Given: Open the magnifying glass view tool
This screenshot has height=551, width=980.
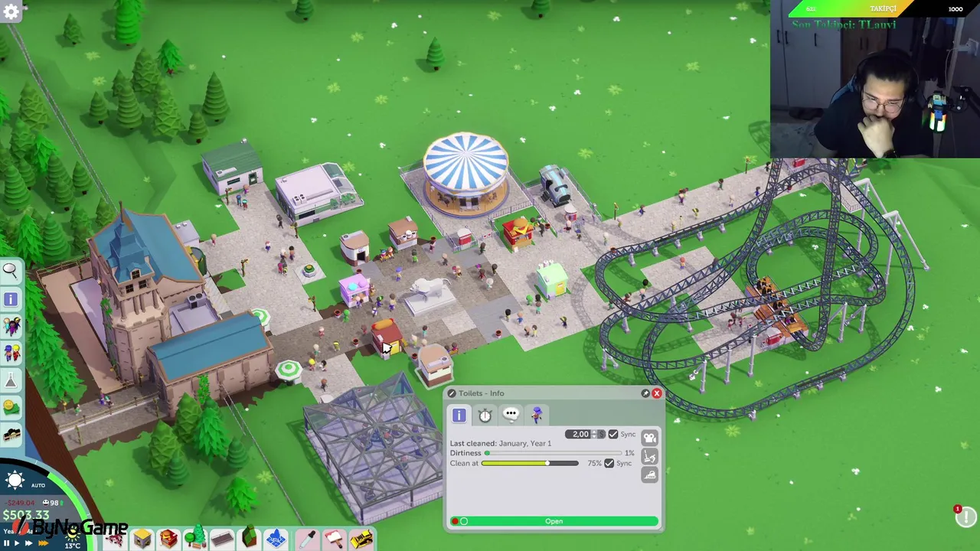Looking at the screenshot, I should (11, 271).
